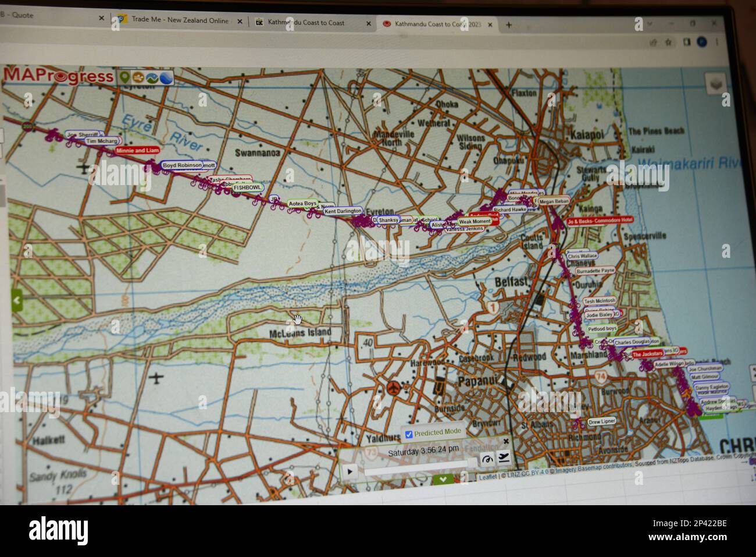Select the Burnadette Payne tracker label
The image size is (756, 557).
pyautogui.click(x=595, y=271)
